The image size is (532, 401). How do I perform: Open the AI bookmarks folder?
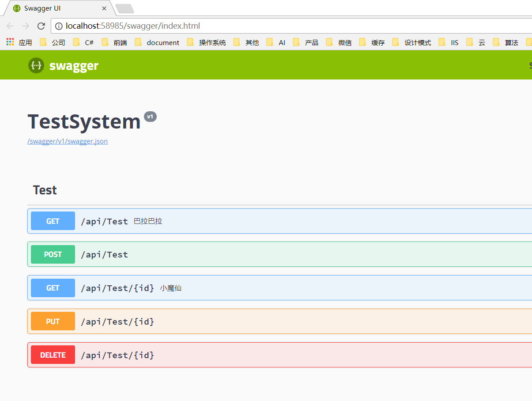[276, 42]
